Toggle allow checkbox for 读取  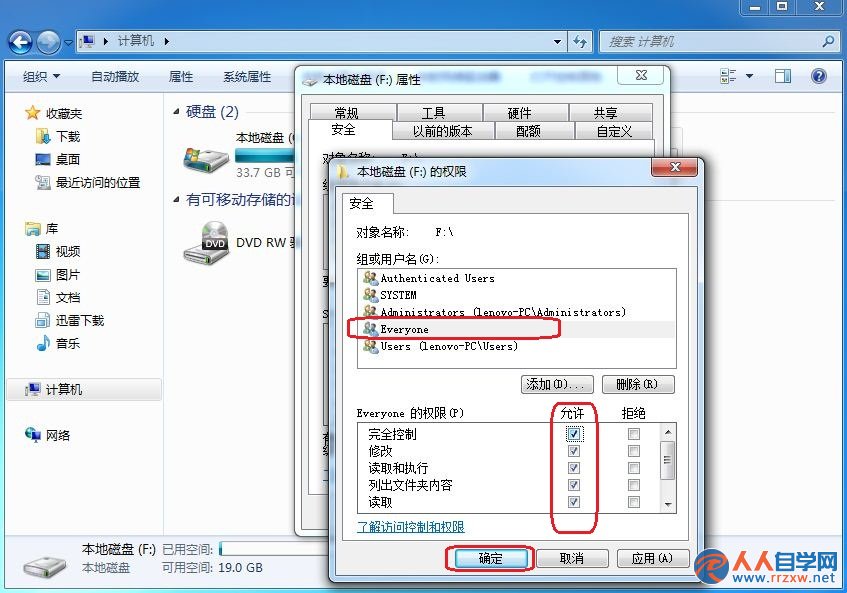pos(574,502)
